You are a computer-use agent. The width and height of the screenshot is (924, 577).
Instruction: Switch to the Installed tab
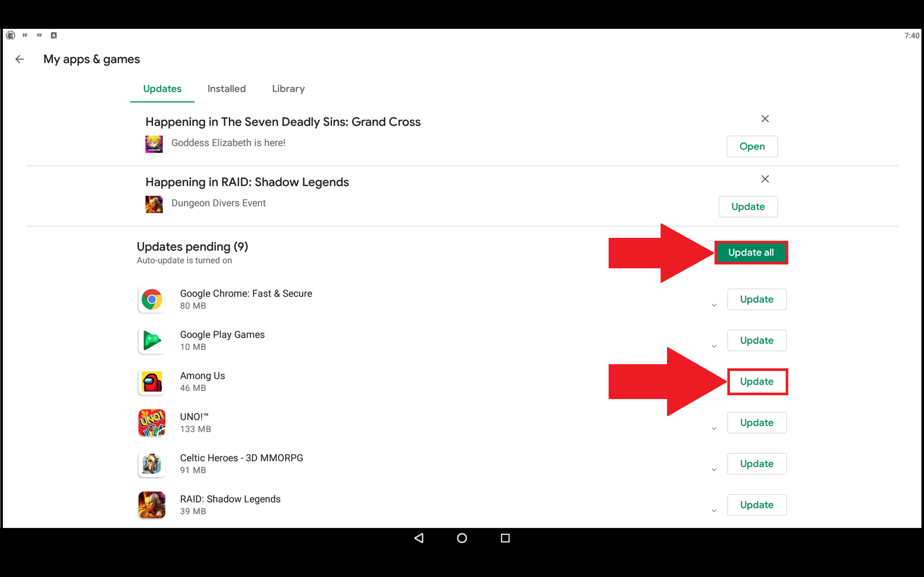pos(226,88)
